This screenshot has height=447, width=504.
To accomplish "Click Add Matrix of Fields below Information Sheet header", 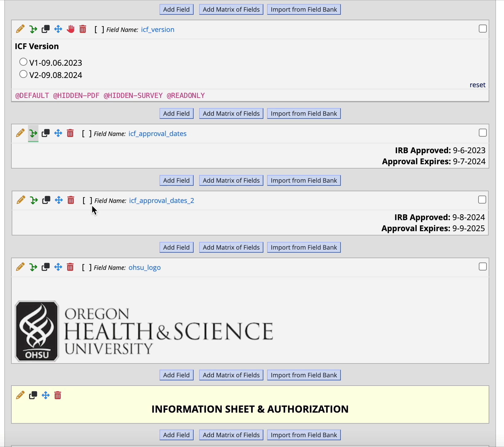I will (x=231, y=435).
